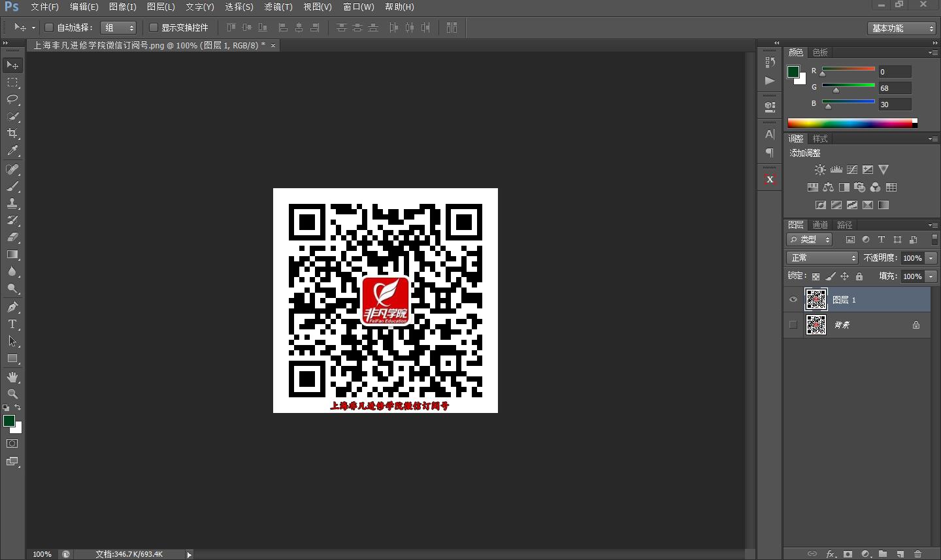Open tool preset picker arrow
Image resolution: width=941 pixels, height=560 pixels.
coord(33,27)
